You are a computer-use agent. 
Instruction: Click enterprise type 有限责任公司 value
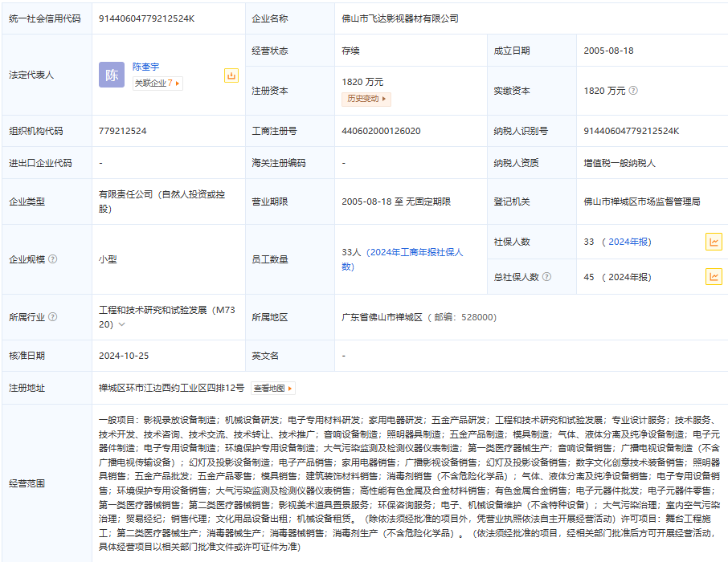click(162, 202)
